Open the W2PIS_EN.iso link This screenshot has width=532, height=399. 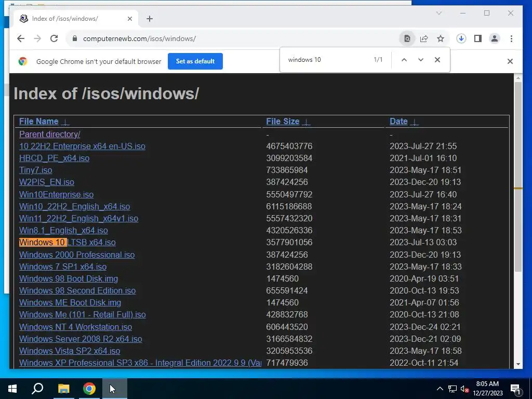click(46, 182)
